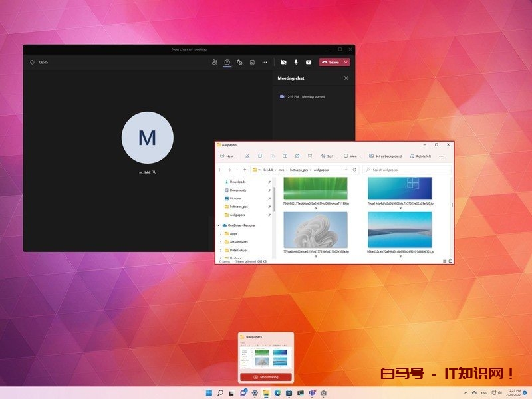
Task: Expand the Leave button dropdown arrow
Action: tap(346, 62)
